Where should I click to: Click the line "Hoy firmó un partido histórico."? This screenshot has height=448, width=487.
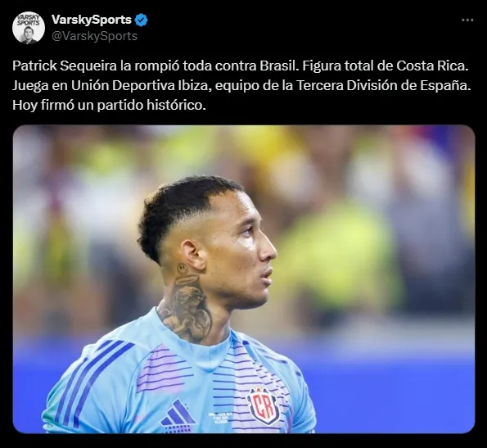pyautogui.click(x=110, y=106)
